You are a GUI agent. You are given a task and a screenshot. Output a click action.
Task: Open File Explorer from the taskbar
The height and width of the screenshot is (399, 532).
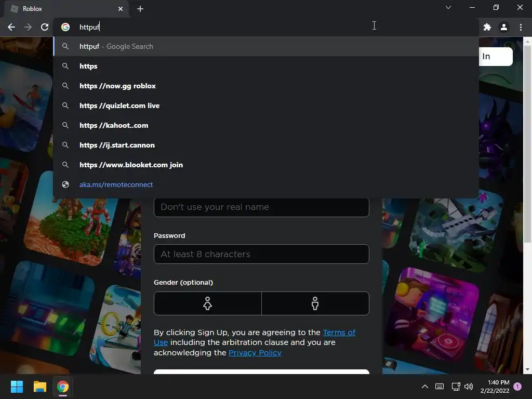tap(39, 387)
